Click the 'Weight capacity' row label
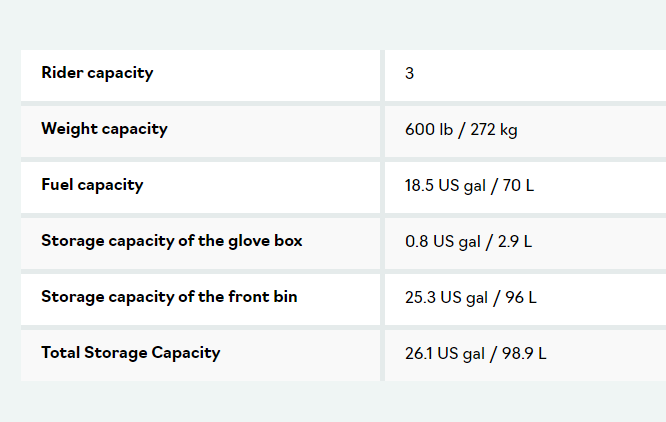 coord(104,129)
